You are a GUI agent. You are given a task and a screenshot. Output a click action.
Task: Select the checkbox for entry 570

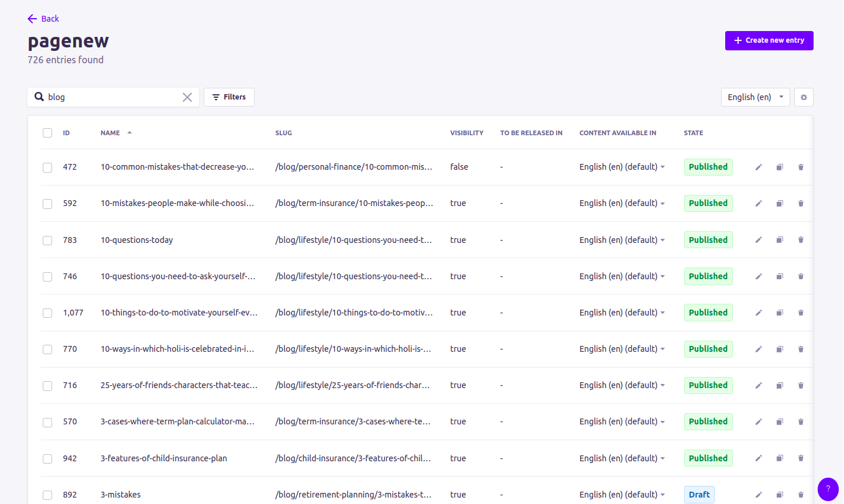pyautogui.click(x=47, y=422)
